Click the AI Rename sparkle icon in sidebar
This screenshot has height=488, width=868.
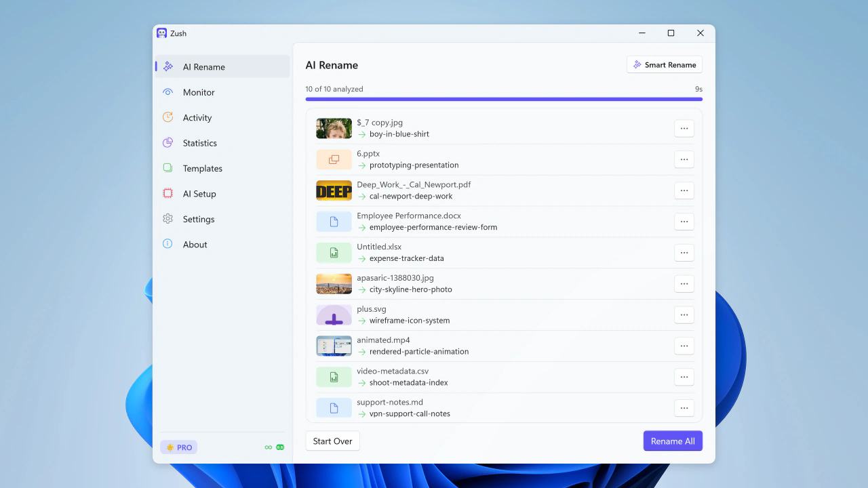[x=167, y=66]
